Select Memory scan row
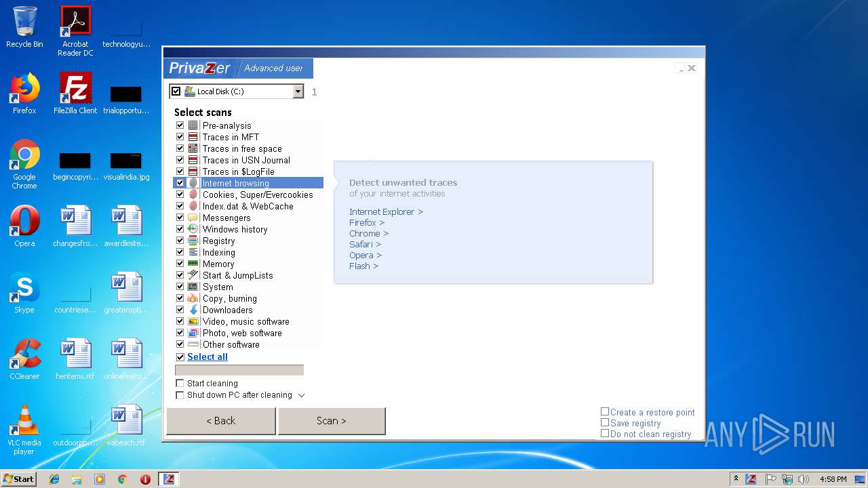This screenshot has width=868, height=488. (x=248, y=264)
